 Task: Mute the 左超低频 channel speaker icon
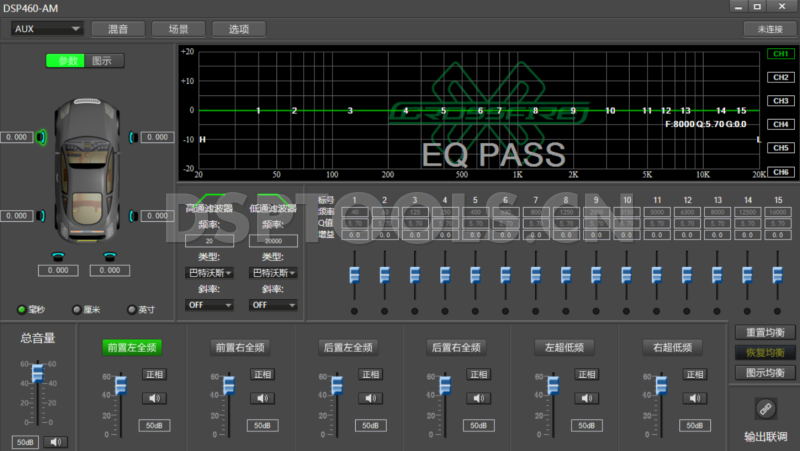pyautogui.click(x=587, y=398)
